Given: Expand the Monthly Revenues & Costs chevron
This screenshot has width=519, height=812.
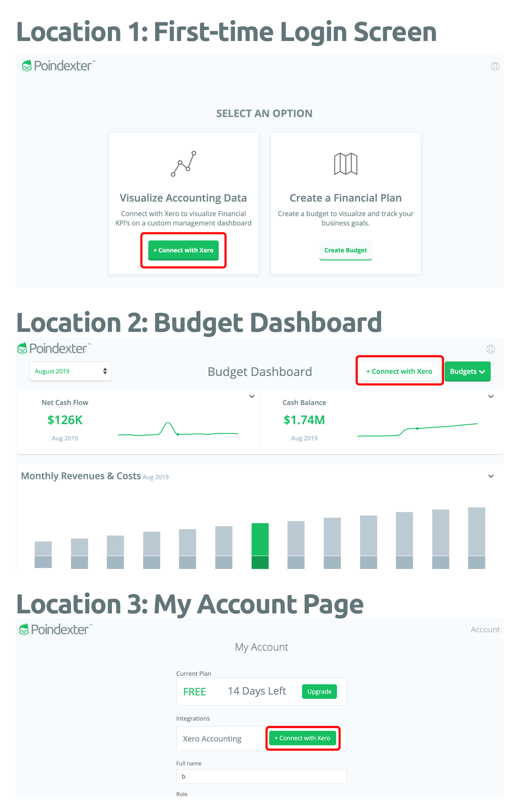Looking at the screenshot, I should coord(491,476).
